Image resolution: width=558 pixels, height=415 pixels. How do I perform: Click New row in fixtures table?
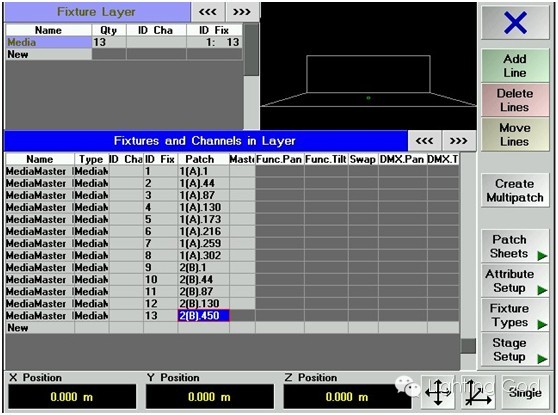coord(232,327)
